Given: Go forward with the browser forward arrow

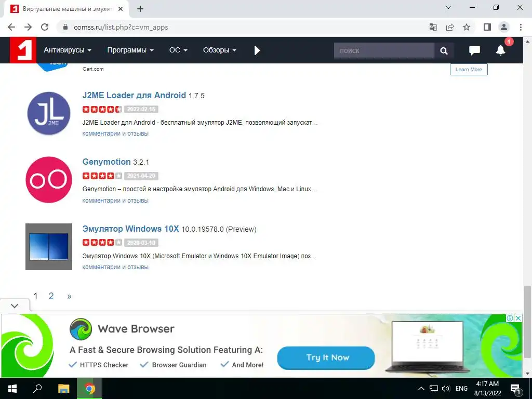Looking at the screenshot, I should coord(28,27).
